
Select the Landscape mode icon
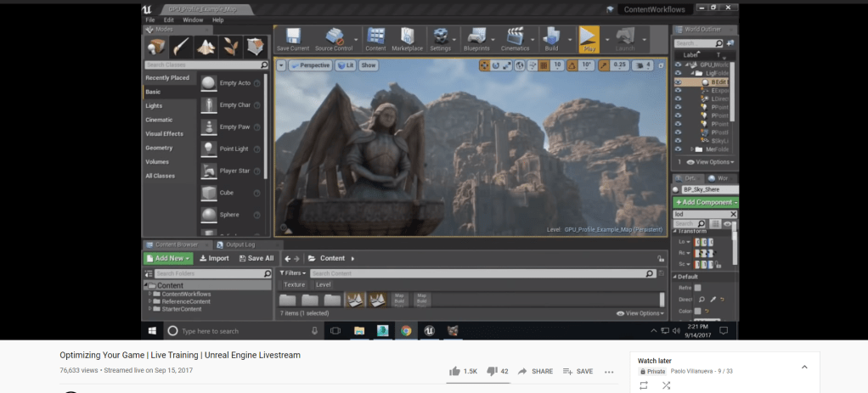pos(206,46)
